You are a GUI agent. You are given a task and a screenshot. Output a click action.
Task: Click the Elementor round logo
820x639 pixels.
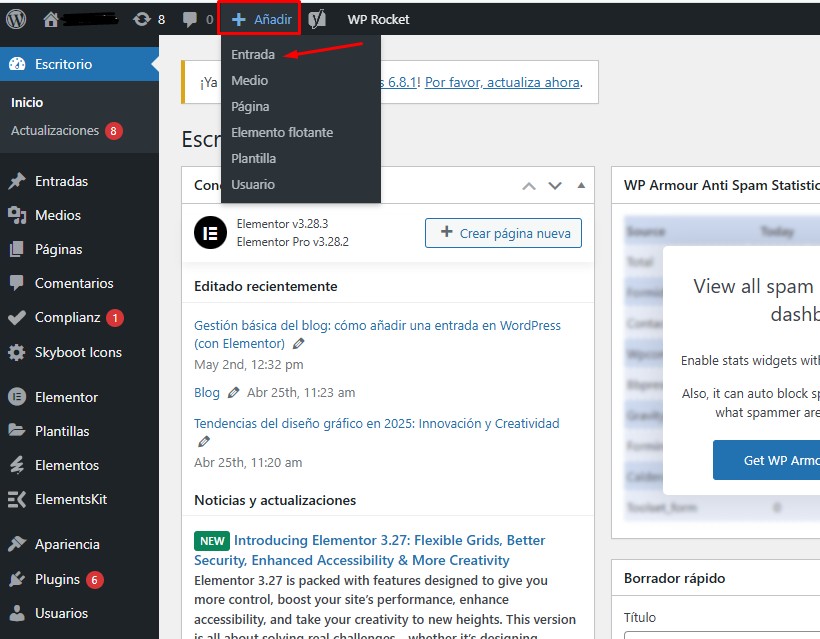[210, 233]
